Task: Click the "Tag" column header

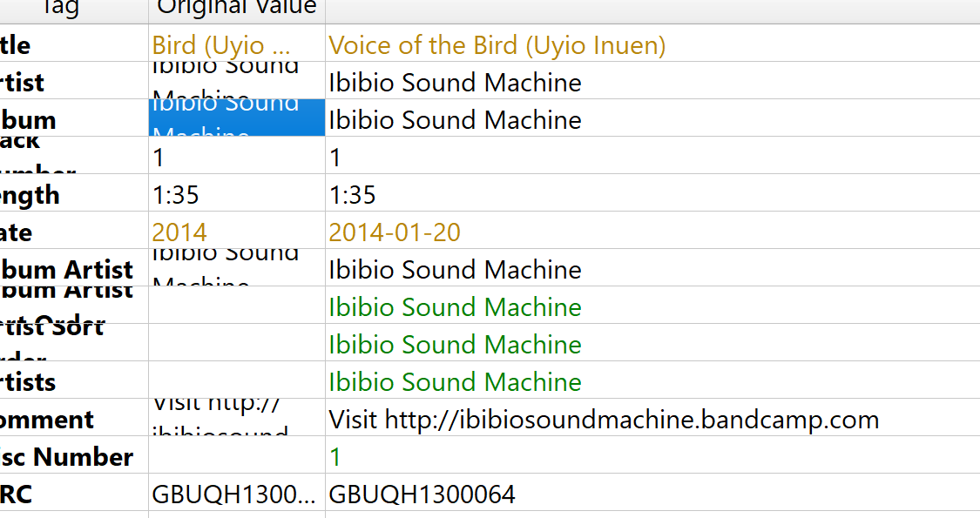Action: (61, 8)
